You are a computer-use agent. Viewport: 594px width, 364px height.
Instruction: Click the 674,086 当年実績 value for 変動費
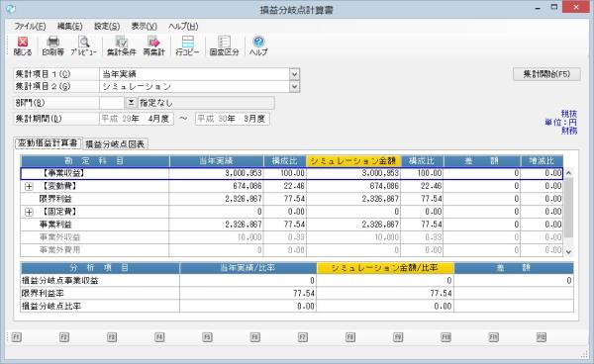(x=247, y=186)
